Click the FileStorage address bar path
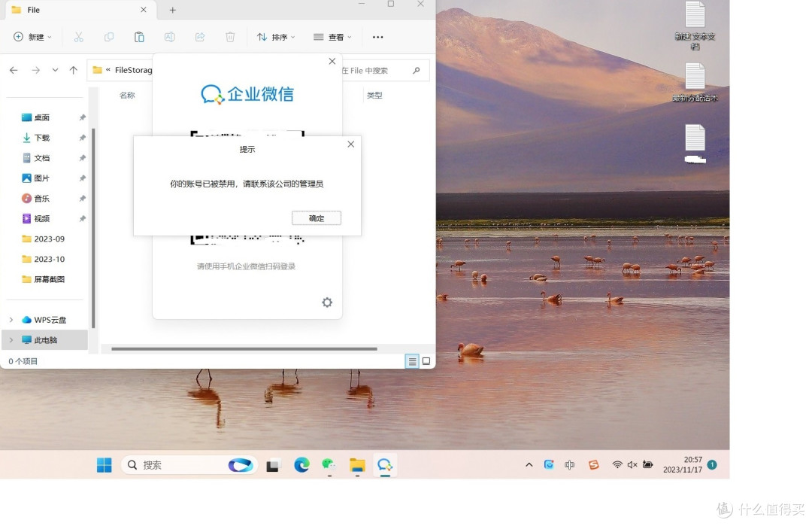The image size is (812, 526). (x=134, y=70)
